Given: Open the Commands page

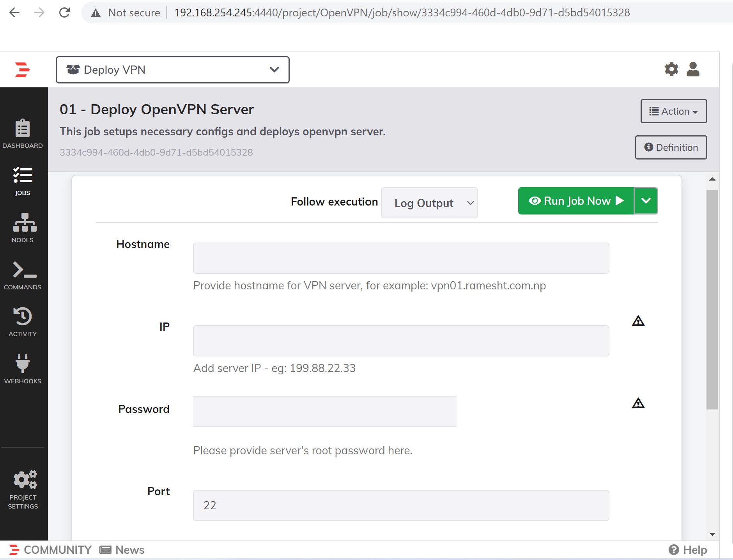Looking at the screenshot, I should click(x=23, y=276).
